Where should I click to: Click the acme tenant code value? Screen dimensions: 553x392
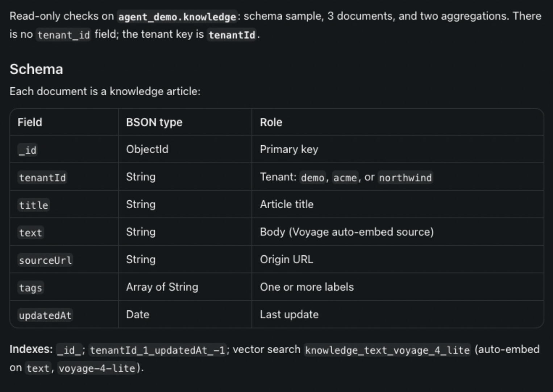pyautogui.click(x=345, y=178)
